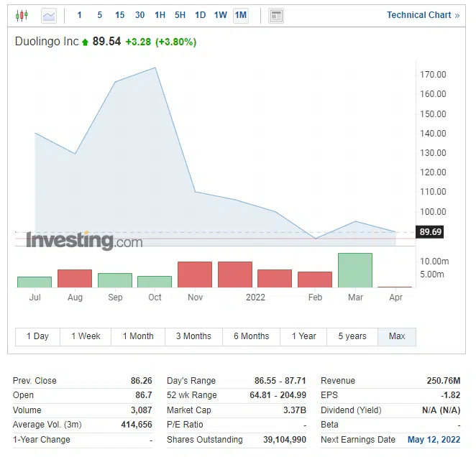Screen dimensions: 476x457
Task: Click the Day's Range value 86.55 - 87.71
Action: (280, 381)
